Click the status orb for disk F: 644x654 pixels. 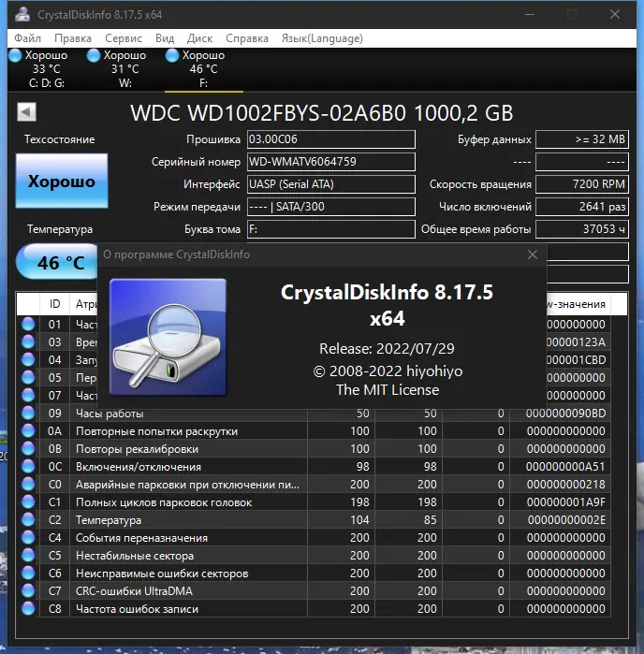(x=172, y=55)
